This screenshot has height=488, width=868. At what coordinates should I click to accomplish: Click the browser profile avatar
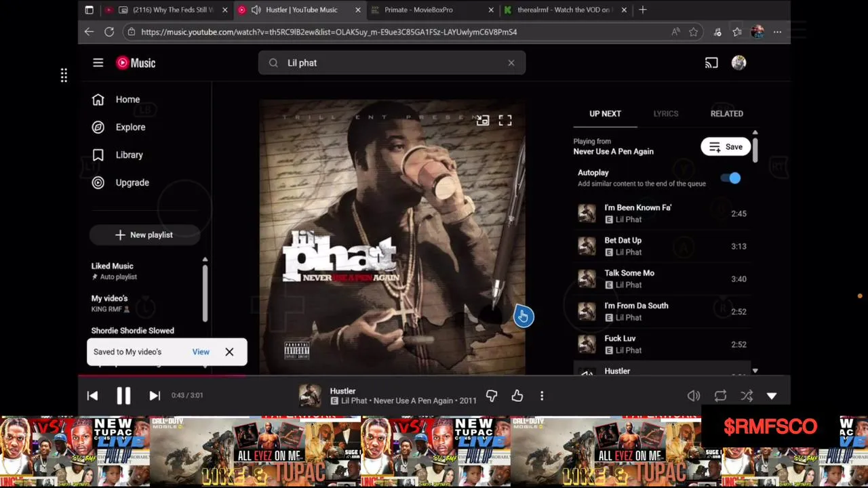(x=757, y=32)
